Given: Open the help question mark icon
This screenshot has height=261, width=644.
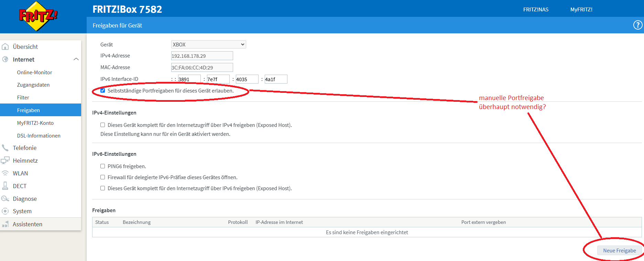Looking at the screenshot, I should [x=638, y=25].
